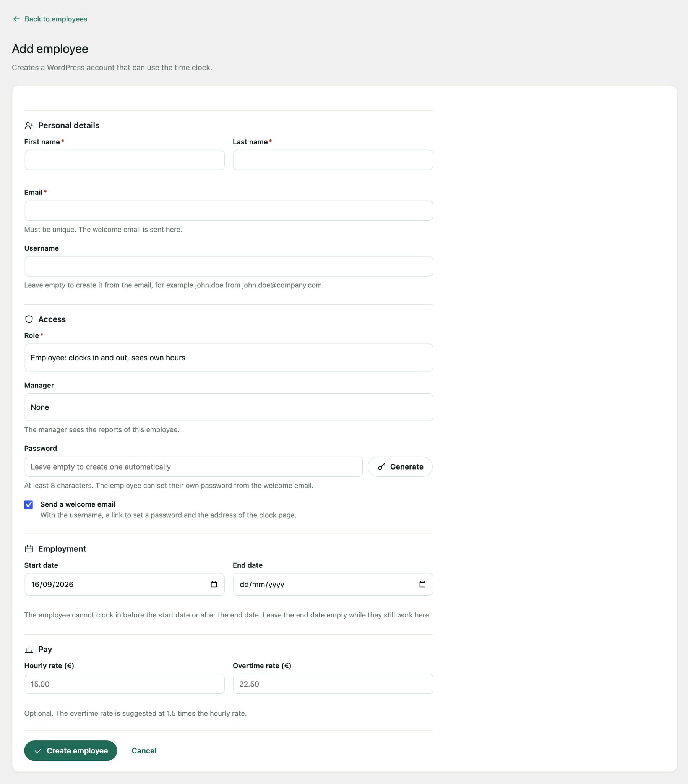Viewport: 688px width, 784px height.
Task: Click the Role field label
Action: pyautogui.click(x=31, y=335)
